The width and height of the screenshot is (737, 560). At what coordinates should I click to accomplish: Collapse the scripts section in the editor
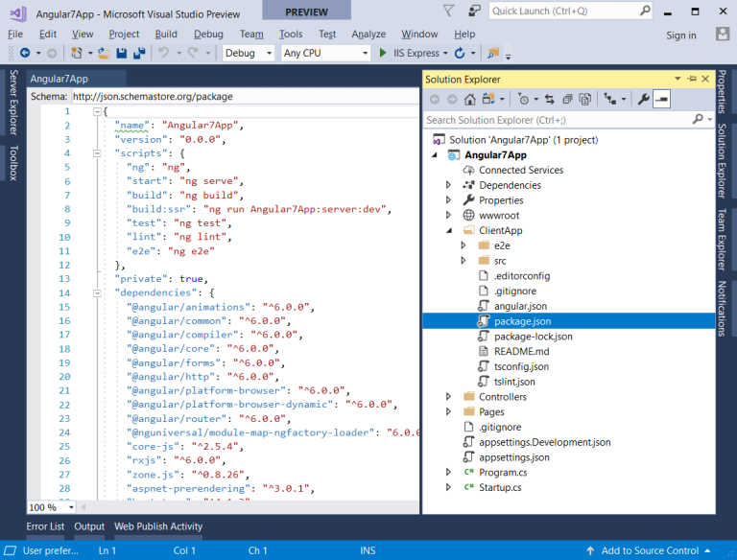(97, 153)
